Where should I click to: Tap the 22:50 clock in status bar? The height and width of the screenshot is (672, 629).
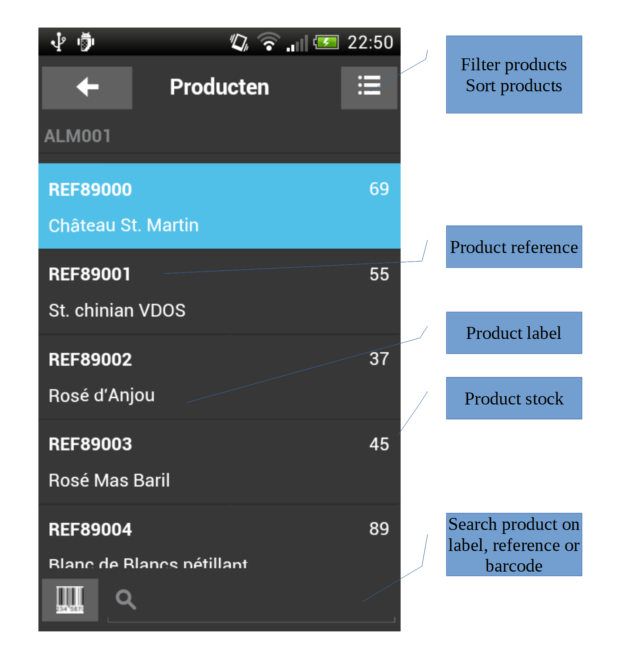(370, 42)
